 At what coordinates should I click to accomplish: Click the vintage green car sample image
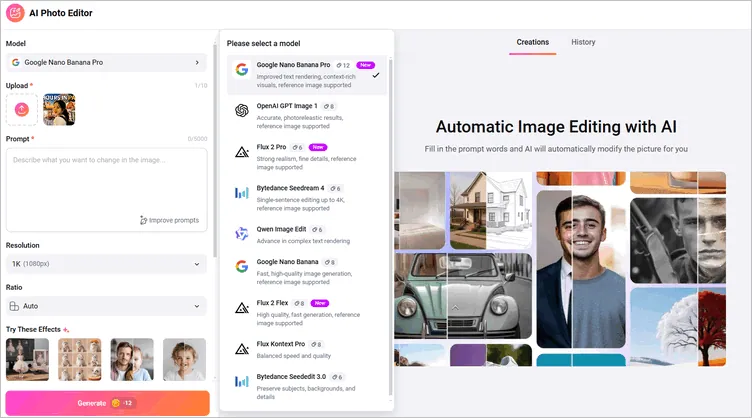coord(463,296)
